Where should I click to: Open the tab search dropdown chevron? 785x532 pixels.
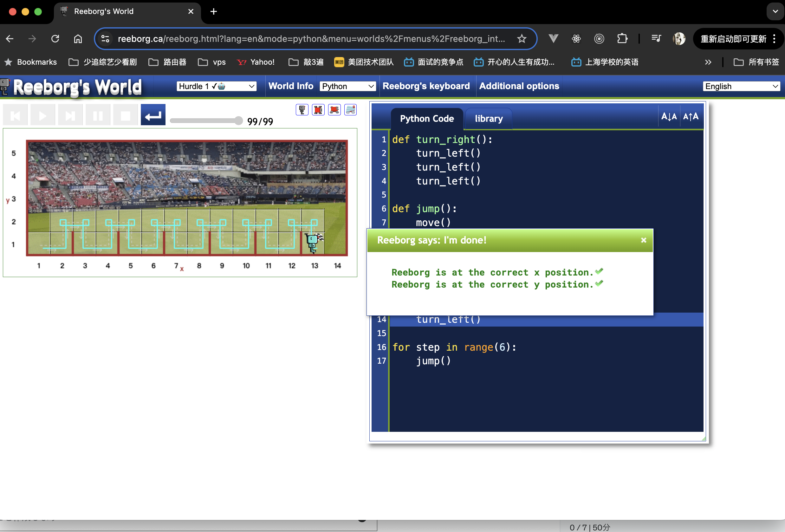(775, 11)
